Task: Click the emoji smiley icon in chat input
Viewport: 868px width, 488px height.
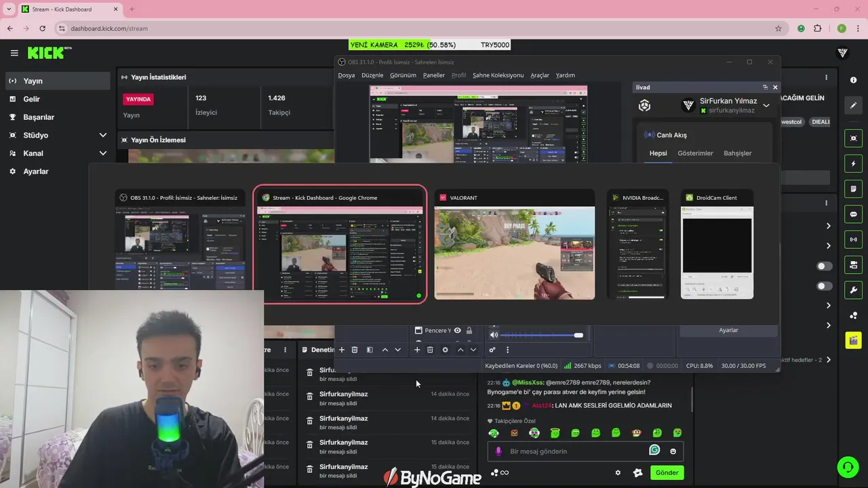Action: click(x=673, y=451)
